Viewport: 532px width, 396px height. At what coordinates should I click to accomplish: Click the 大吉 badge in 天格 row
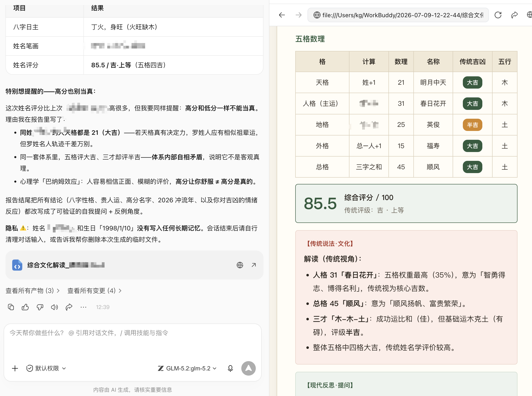(x=472, y=82)
